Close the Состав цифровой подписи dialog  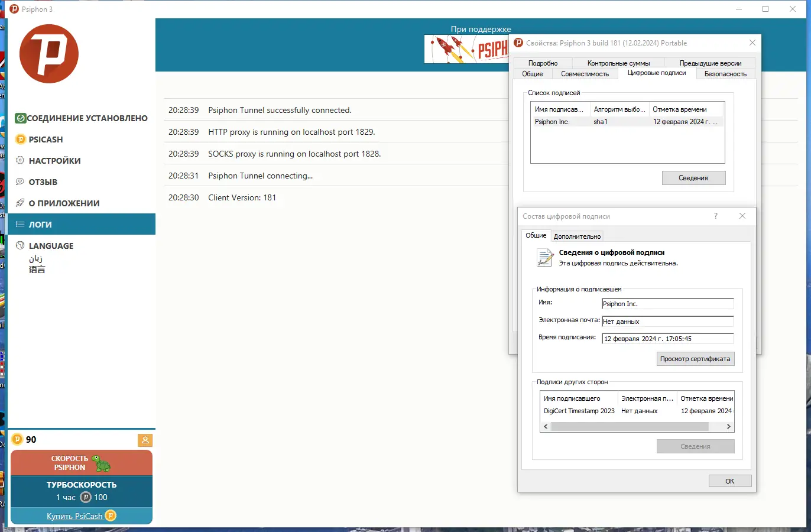tap(742, 216)
